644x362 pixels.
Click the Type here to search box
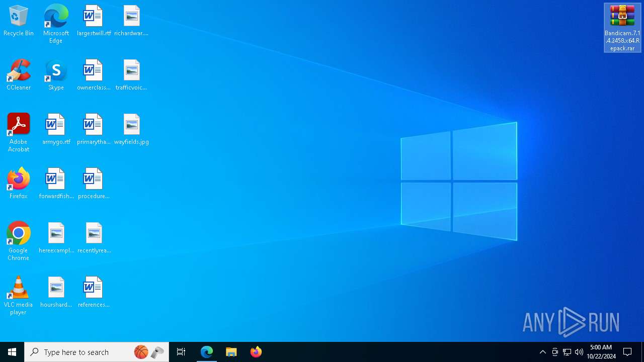point(97,352)
